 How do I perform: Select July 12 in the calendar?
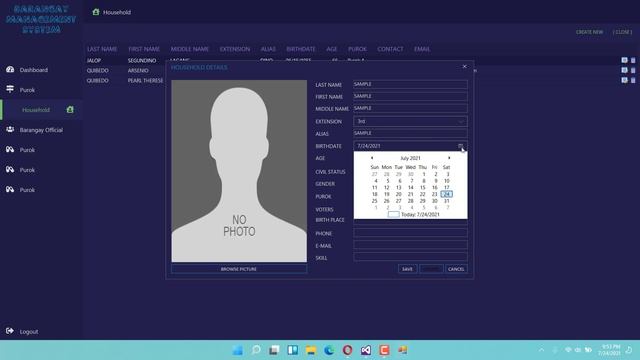pyautogui.click(x=387, y=187)
